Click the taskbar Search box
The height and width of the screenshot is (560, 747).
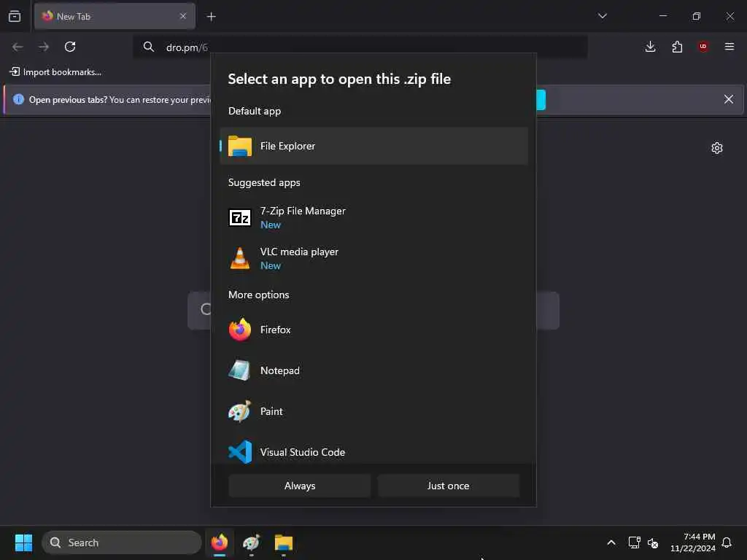pos(122,542)
